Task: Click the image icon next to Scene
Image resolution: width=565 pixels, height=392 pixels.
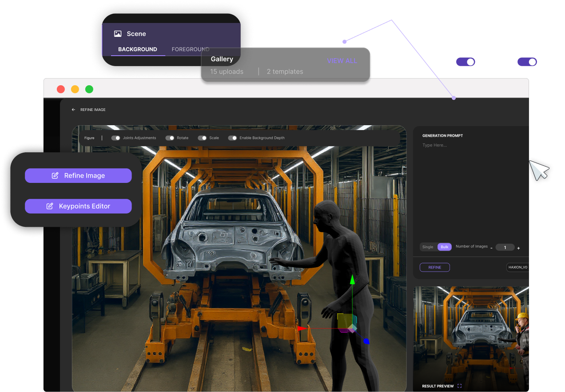Action: click(x=118, y=34)
